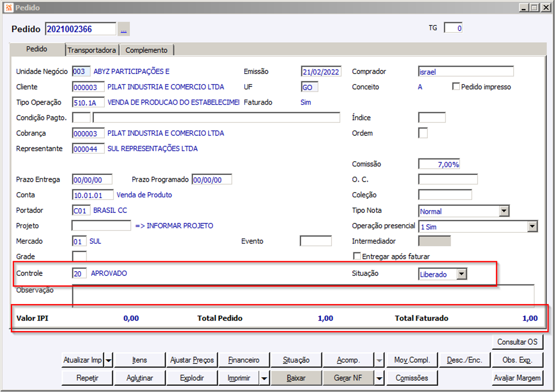Screen dimensions: 555x392
Task: Open the Acomp. arrow menu
Action: point(379,361)
